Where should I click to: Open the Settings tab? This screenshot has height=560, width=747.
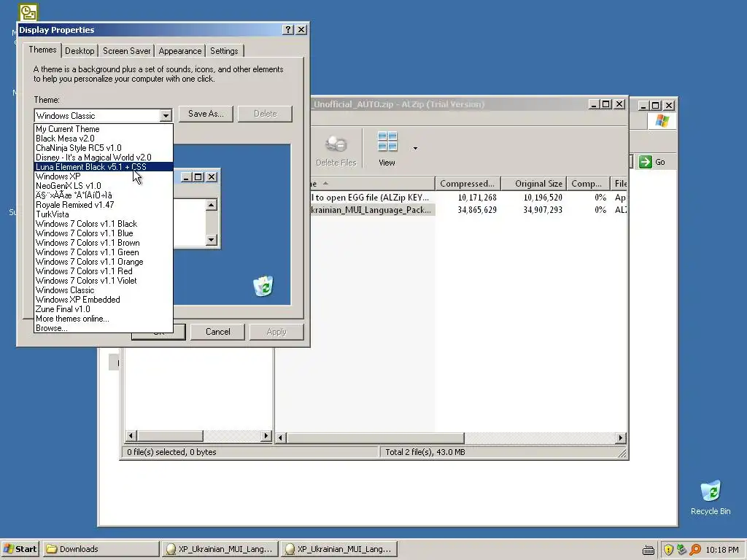(x=224, y=51)
